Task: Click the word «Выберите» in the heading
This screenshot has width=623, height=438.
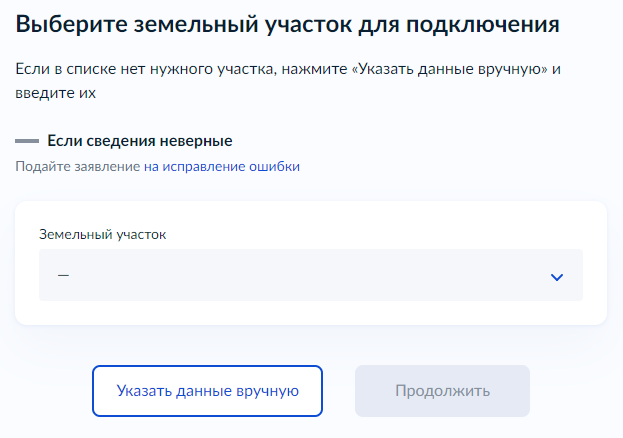Action: click(73, 24)
